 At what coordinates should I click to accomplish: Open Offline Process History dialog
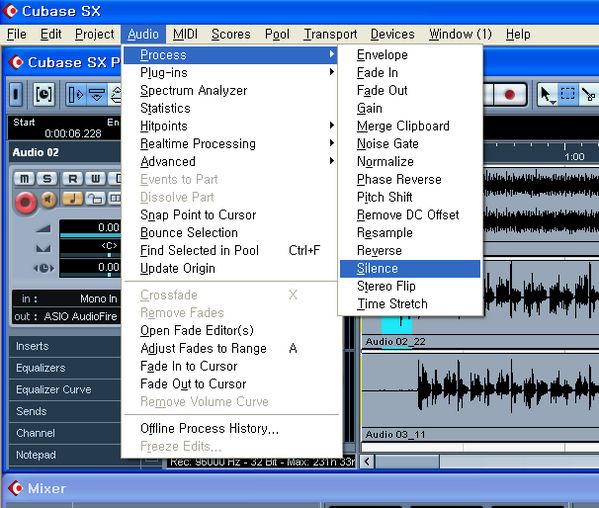pos(231,429)
